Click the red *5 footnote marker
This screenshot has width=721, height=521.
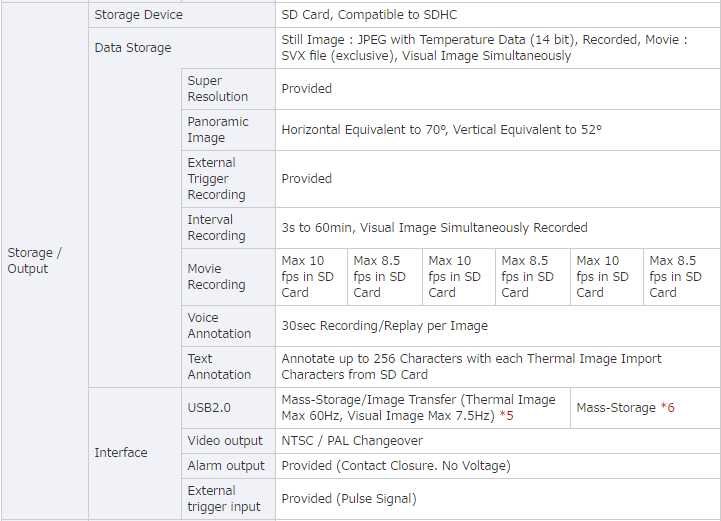coord(506,416)
